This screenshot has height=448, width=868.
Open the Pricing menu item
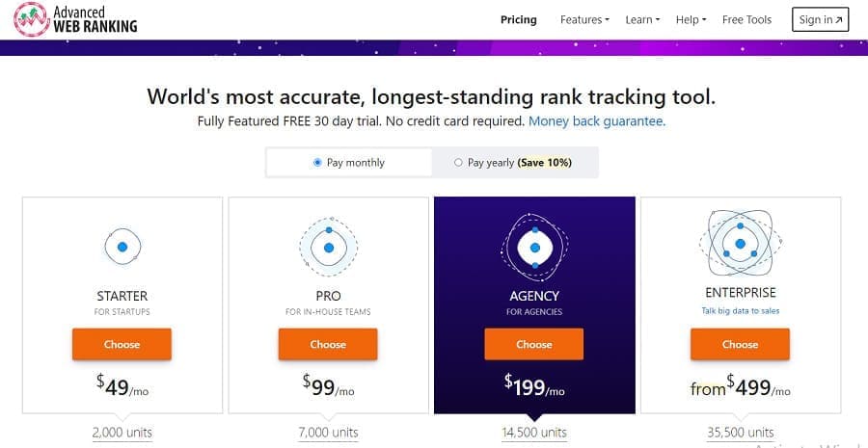(x=519, y=19)
